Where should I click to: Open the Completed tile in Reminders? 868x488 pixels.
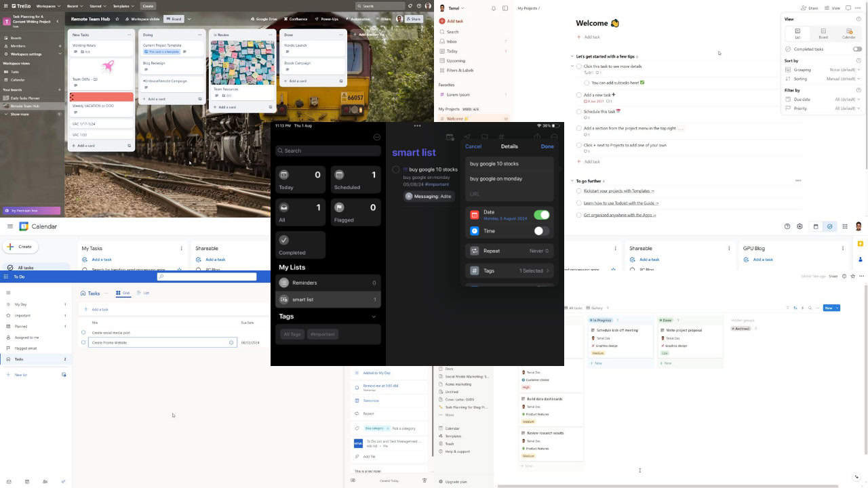(300, 245)
